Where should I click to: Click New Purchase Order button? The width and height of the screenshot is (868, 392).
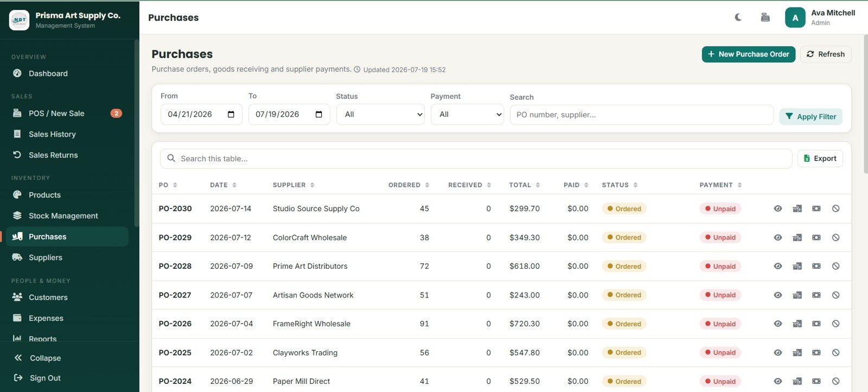click(x=749, y=54)
